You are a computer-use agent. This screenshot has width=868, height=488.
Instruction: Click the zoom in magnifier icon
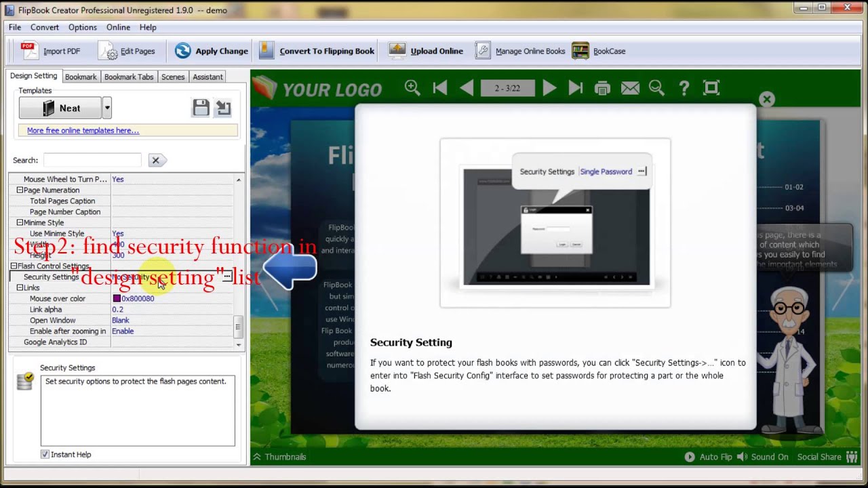pos(412,87)
